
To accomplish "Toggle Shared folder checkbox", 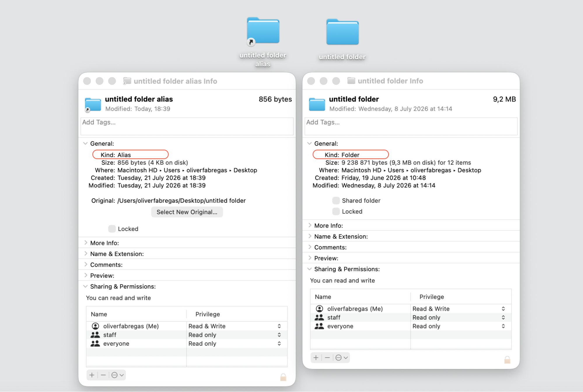I will click(336, 201).
